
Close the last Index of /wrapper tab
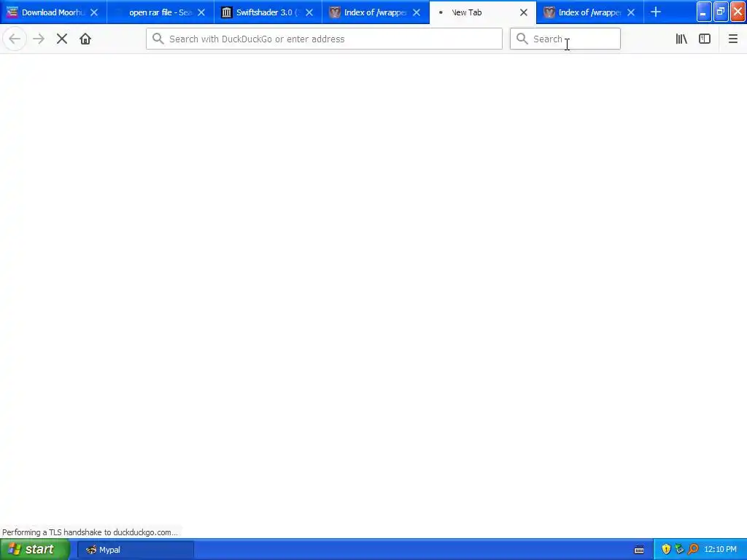point(631,12)
